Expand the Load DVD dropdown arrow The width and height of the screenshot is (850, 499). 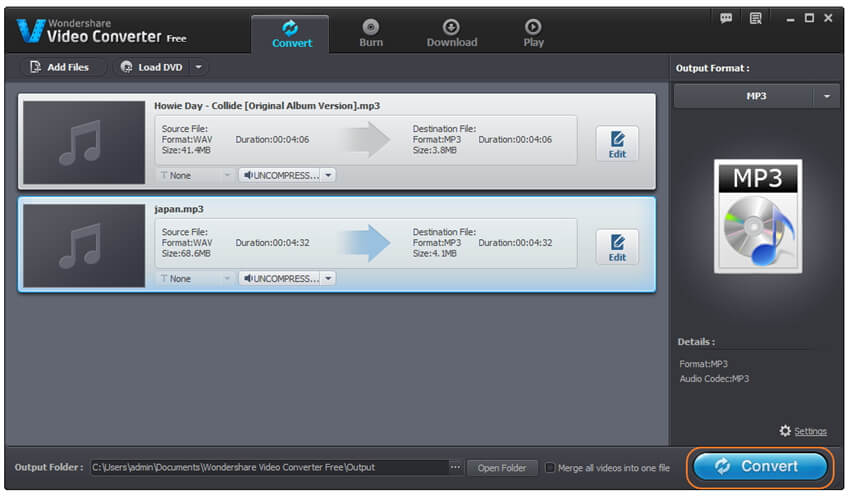tap(198, 67)
